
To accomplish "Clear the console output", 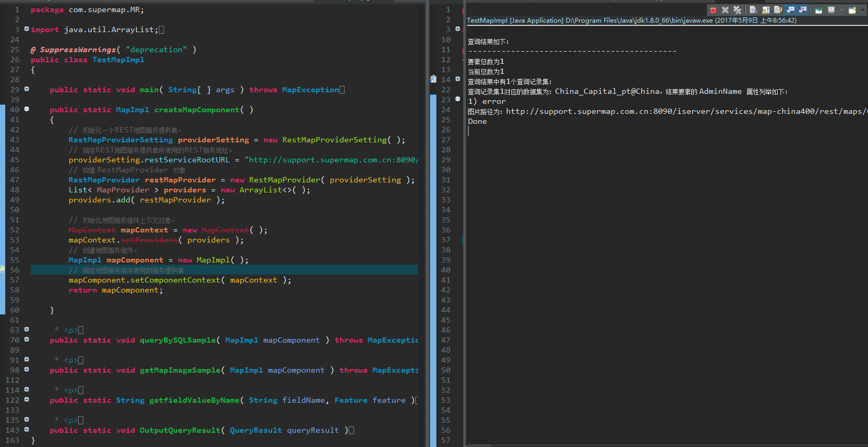I will pyautogui.click(x=753, y=10).
